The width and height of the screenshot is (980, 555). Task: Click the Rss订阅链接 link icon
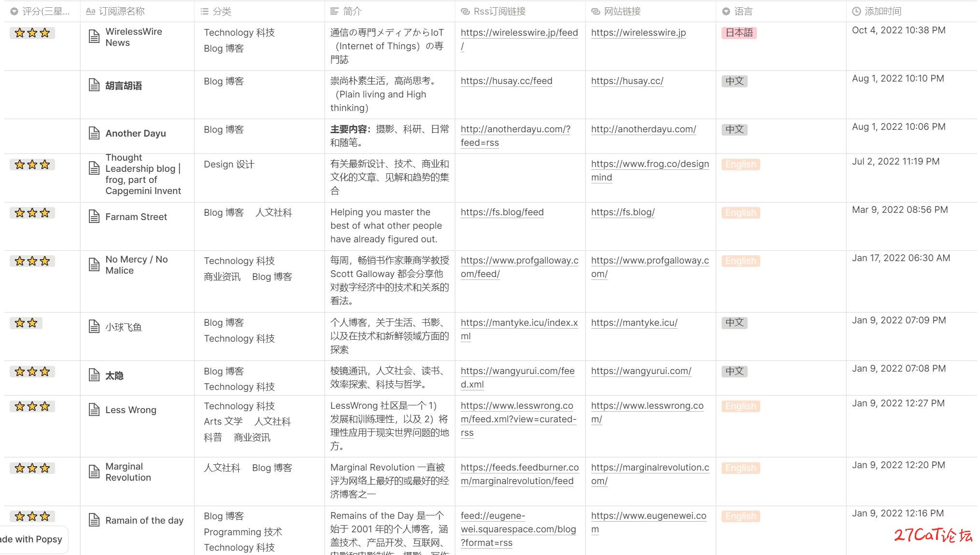tap(465, 11)
